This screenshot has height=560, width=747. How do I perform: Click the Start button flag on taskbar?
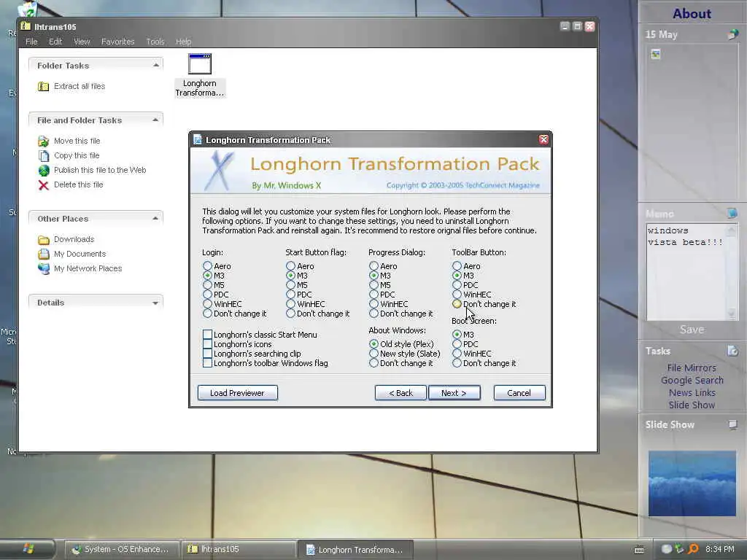28,549
